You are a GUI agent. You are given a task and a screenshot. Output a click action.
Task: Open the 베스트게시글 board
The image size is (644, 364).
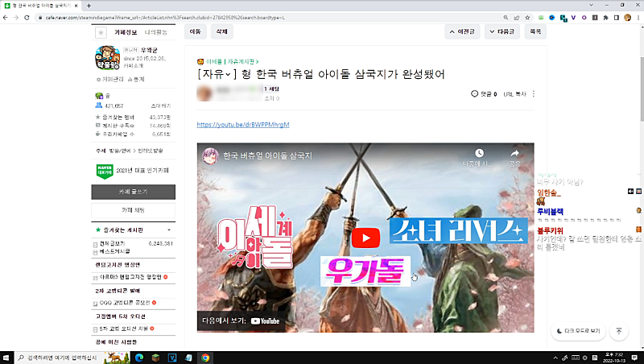(x=114, y=251)
